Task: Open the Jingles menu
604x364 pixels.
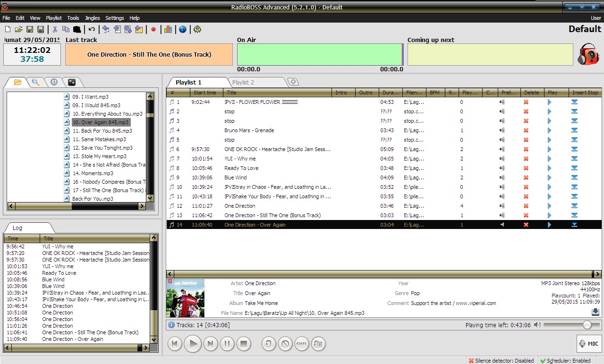Action: (92, 17)
